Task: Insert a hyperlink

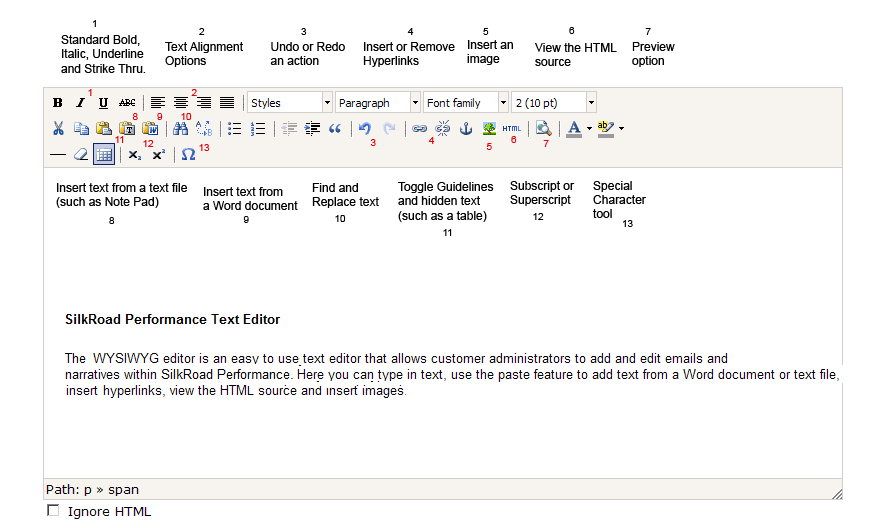Action: [420, 129]
